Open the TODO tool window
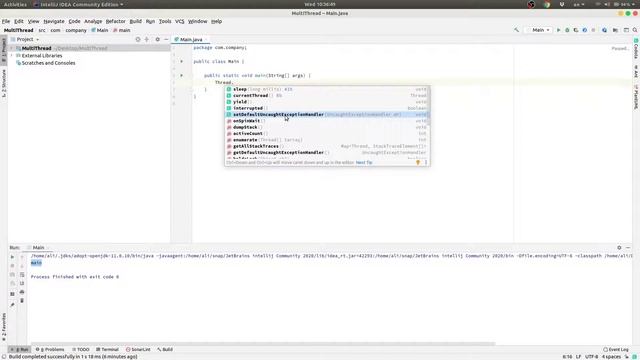Viewport: 640px width, 360px height. pos(80,349)
